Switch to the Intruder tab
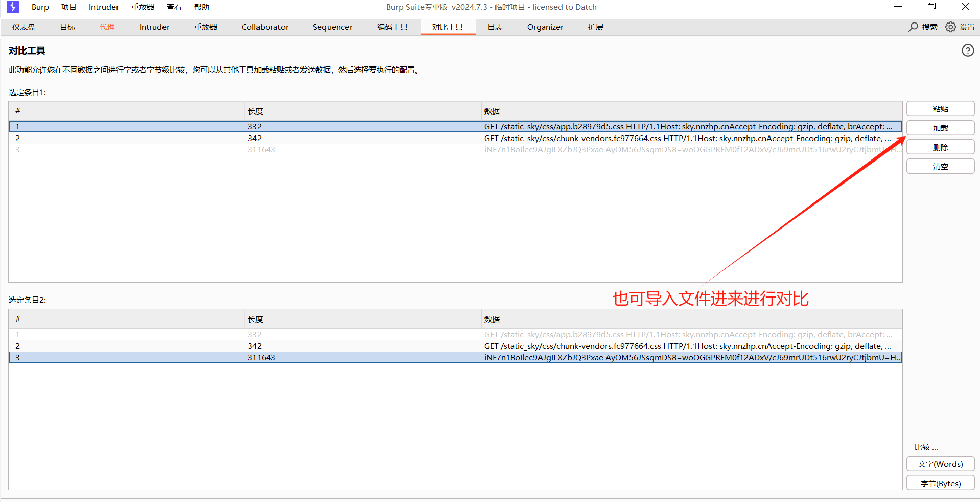Screen dimensions: 980x502 154,27
